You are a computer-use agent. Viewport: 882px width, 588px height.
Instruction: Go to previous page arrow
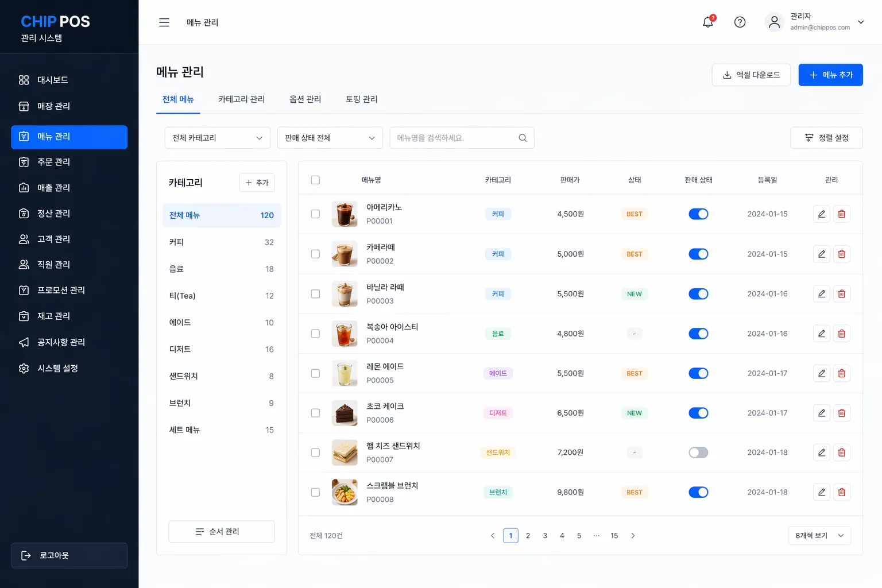coord(493,536)
